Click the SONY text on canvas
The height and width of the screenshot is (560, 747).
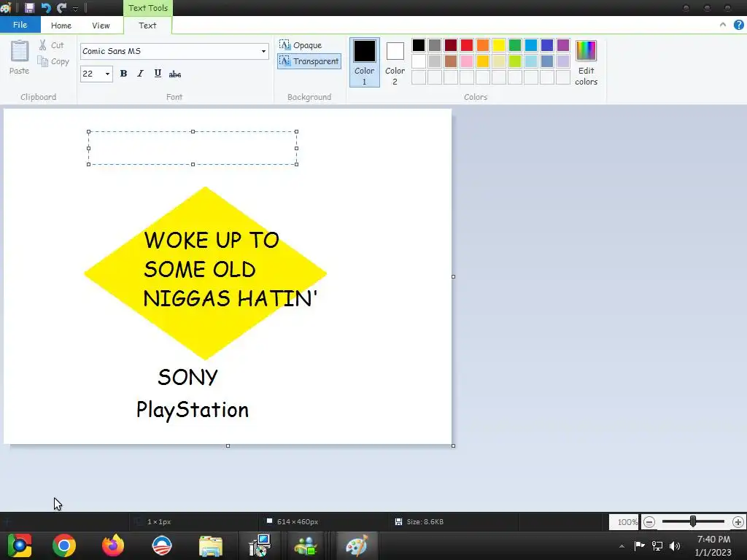[x=187, y=378]
